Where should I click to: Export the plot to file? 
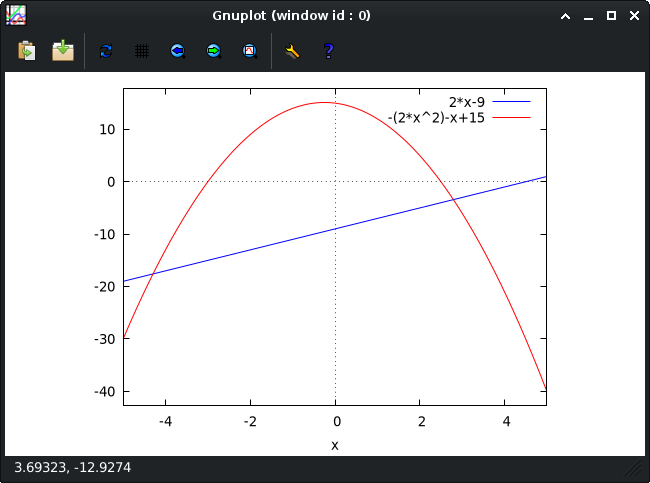pos(63,51)
